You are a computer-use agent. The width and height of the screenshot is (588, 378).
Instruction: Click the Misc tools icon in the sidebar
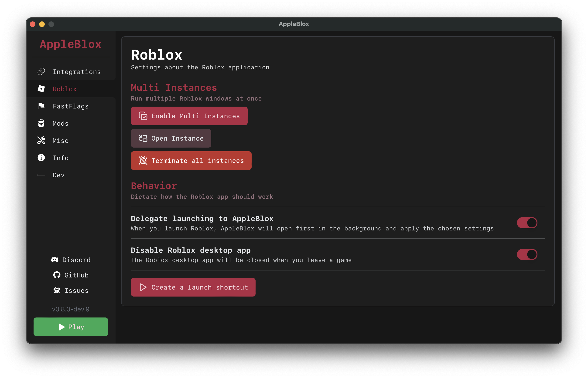click(41, 141)
